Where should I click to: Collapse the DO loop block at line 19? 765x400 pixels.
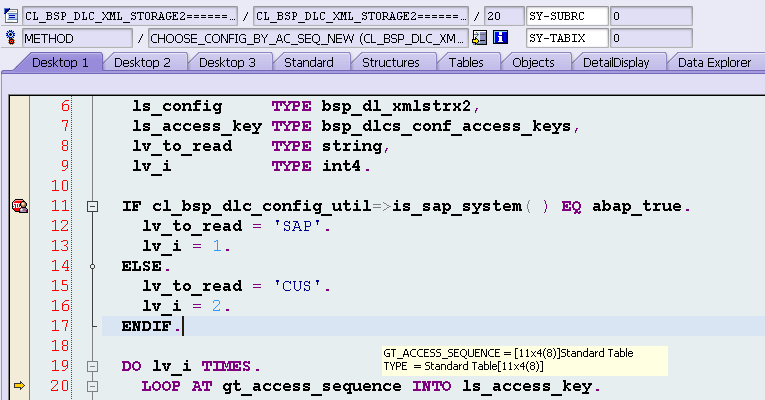click(92, 367)
